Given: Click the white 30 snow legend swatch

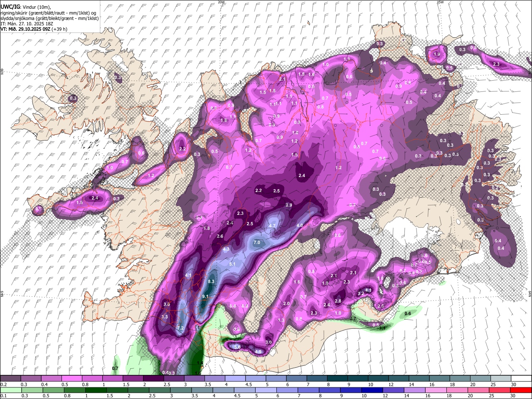Looking at the screenshot, I should click(521, 378).
